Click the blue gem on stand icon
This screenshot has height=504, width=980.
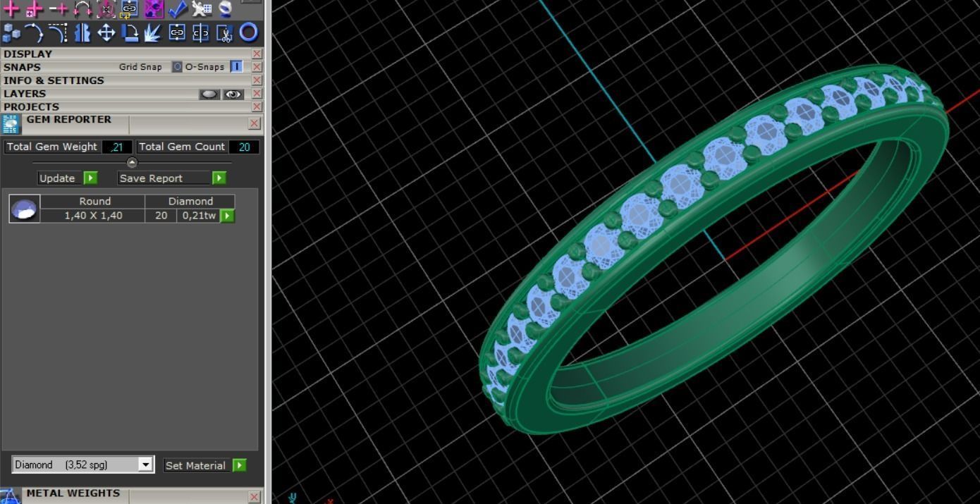(x=225, y=8)
